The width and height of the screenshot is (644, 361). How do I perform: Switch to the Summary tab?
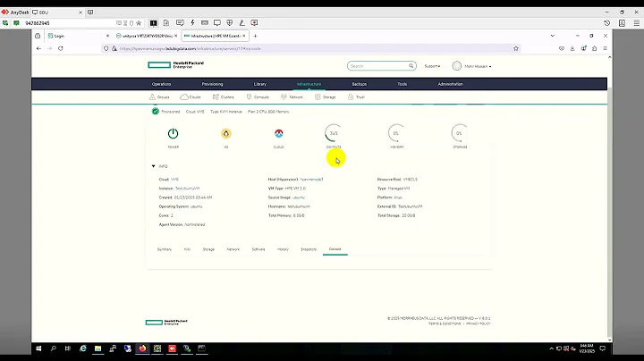point(165,249)
